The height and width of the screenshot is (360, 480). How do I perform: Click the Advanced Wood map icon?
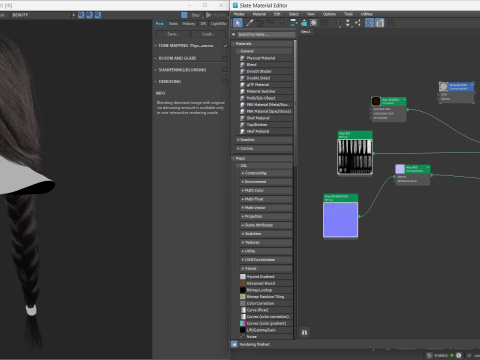pyautogui.click(x=243, y=283)
